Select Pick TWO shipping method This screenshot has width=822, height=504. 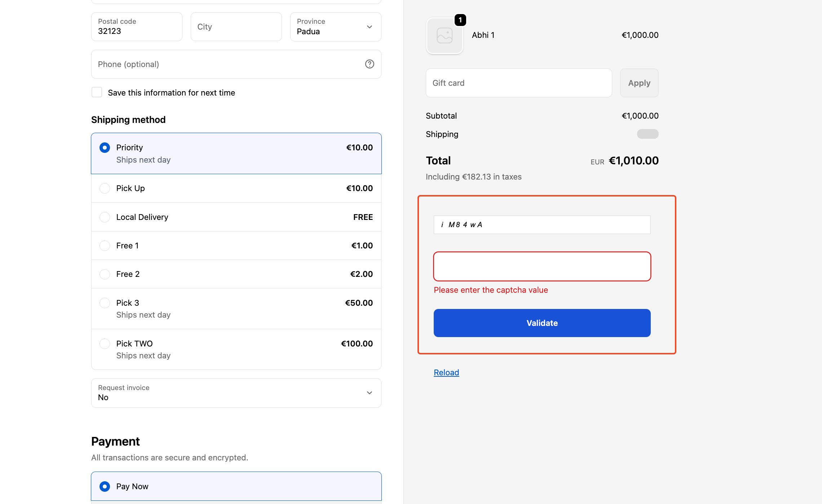[105, 344]
